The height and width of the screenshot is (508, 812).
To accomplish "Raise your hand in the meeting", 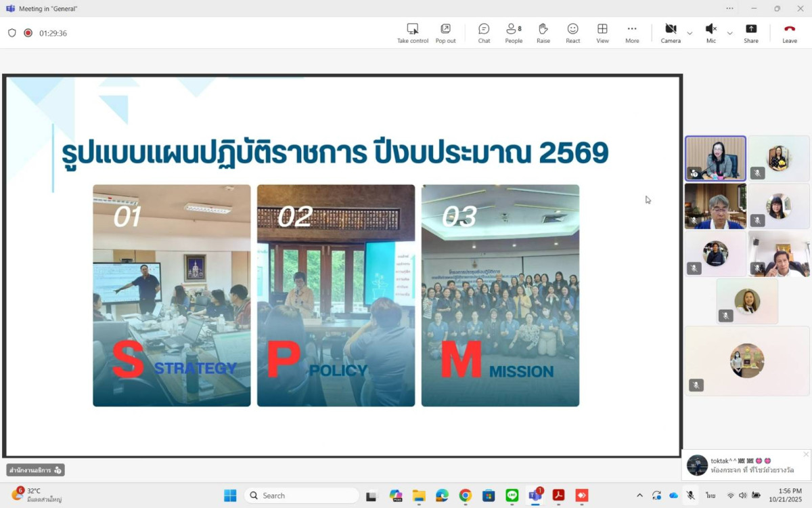I will click(x=543, y=33).
